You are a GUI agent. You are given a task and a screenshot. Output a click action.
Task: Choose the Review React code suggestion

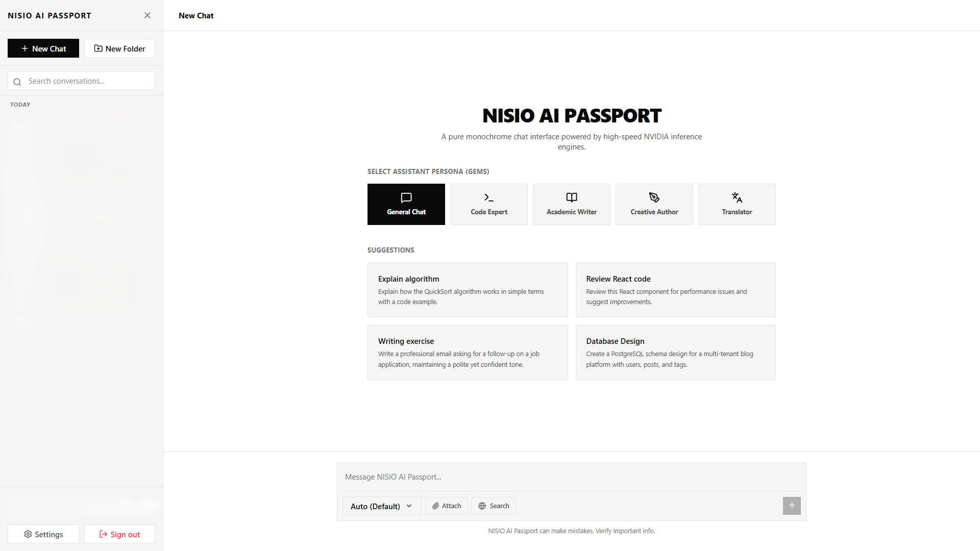point(676,290)
